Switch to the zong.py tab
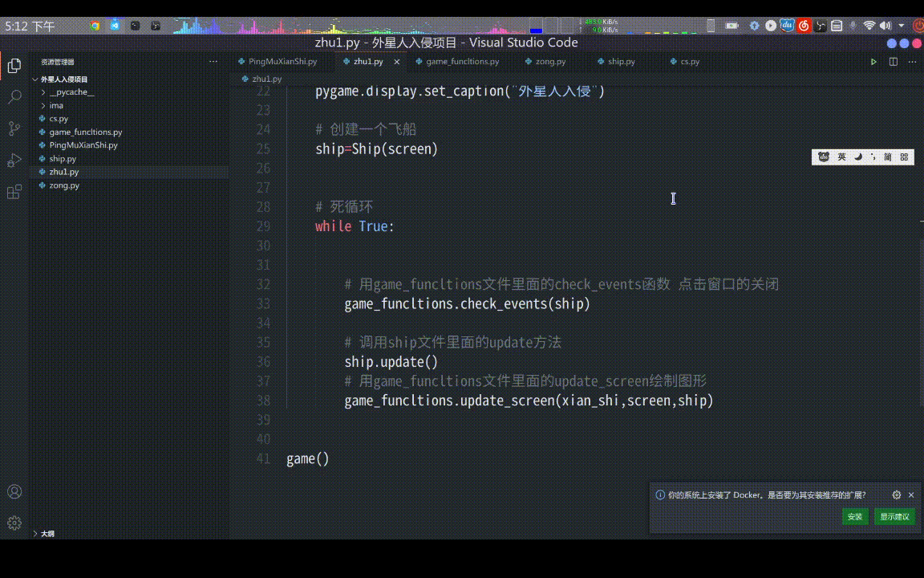Screen dimensions: 924x578 pyautogui.click(x=549, y=61)
